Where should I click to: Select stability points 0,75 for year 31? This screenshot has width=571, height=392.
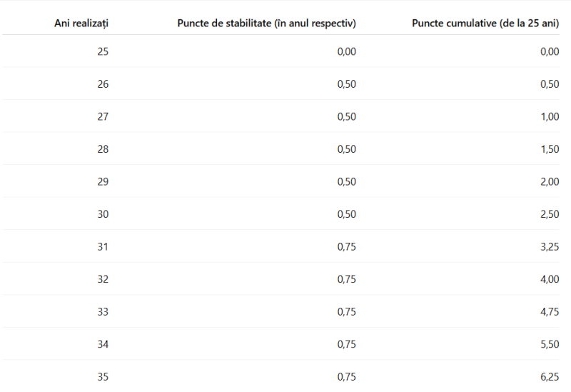346,247
